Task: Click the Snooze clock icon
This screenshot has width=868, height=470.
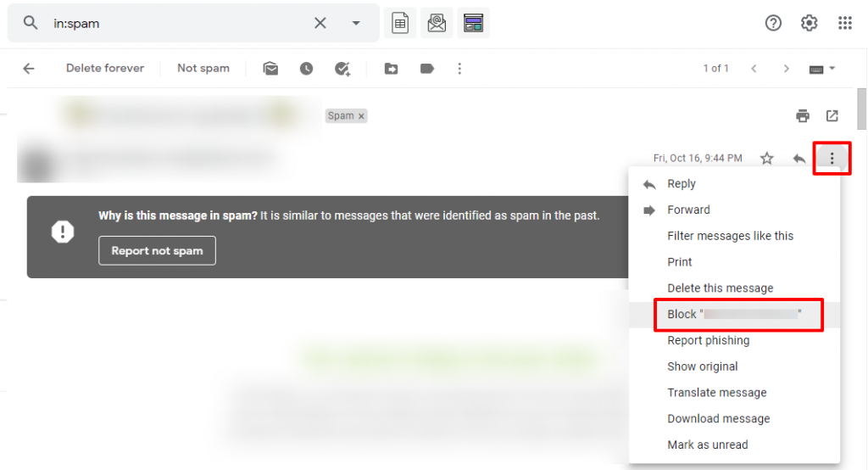Action: pos(306,68)
